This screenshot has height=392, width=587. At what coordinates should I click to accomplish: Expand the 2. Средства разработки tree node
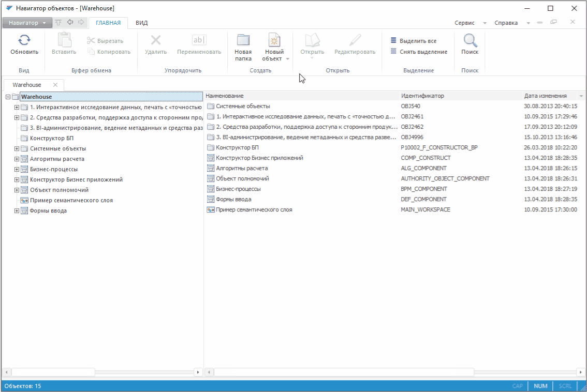[x=17, y=118]
